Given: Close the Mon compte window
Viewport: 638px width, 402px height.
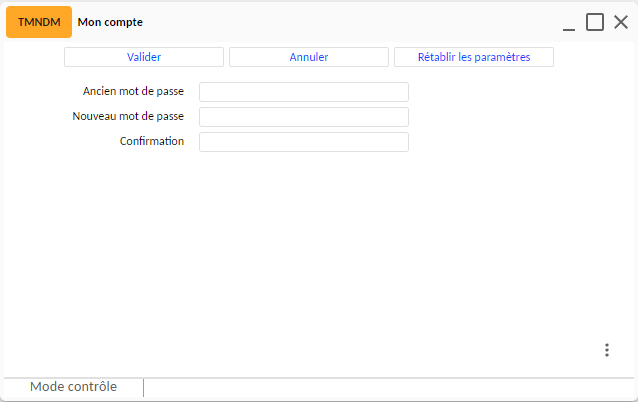Looking at the screenshot, I should [x=621, y=22].
